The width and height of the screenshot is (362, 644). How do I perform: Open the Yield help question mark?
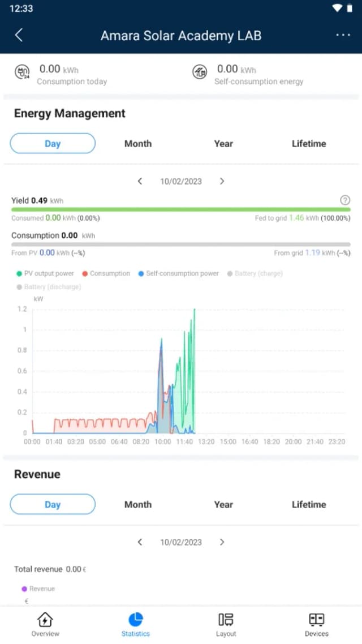coord(345,200)
